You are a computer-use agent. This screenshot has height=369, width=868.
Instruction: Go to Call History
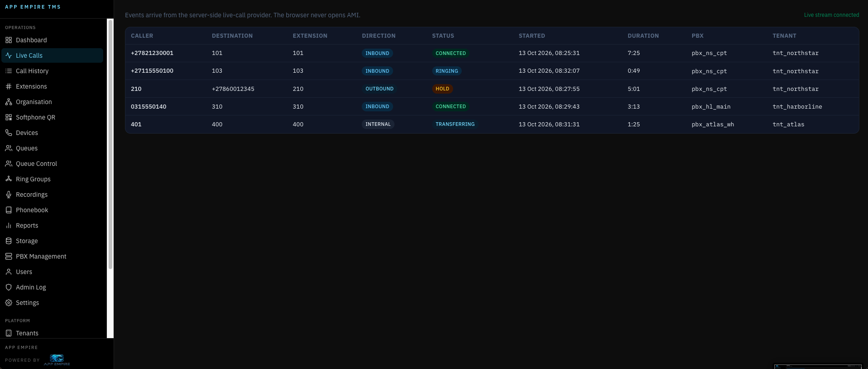[x=52, y=71]
